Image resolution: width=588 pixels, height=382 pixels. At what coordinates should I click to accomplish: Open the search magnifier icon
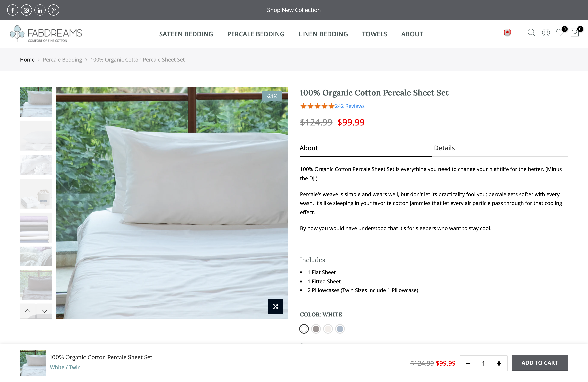(531, 33)
